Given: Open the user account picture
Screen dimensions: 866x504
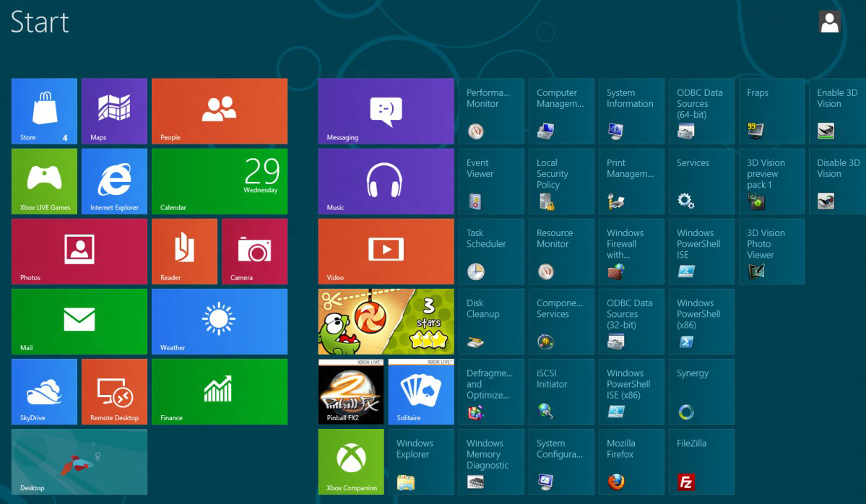Looking at the screenshot, I should click(x=830, y=22).
